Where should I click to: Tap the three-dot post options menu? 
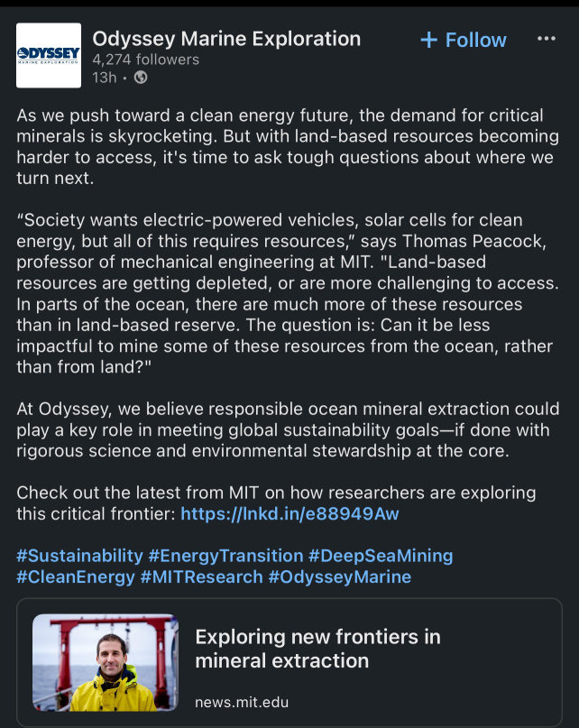tap(546, 39)
